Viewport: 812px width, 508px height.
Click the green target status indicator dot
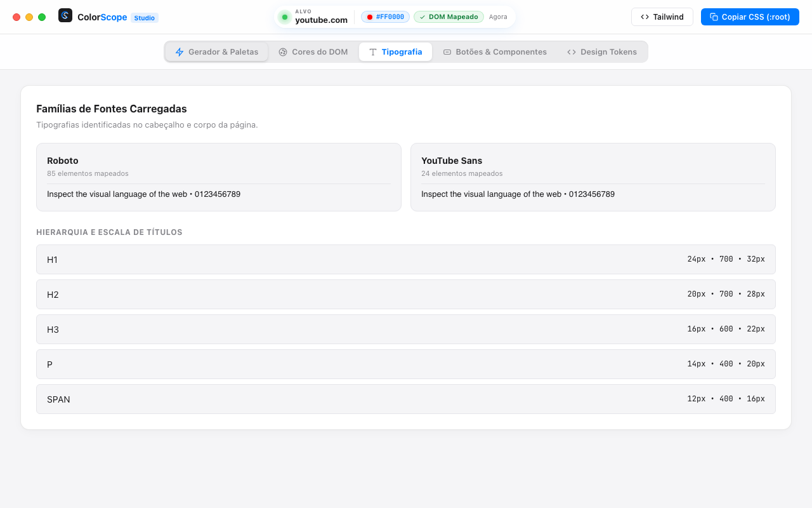coord(285,17)
